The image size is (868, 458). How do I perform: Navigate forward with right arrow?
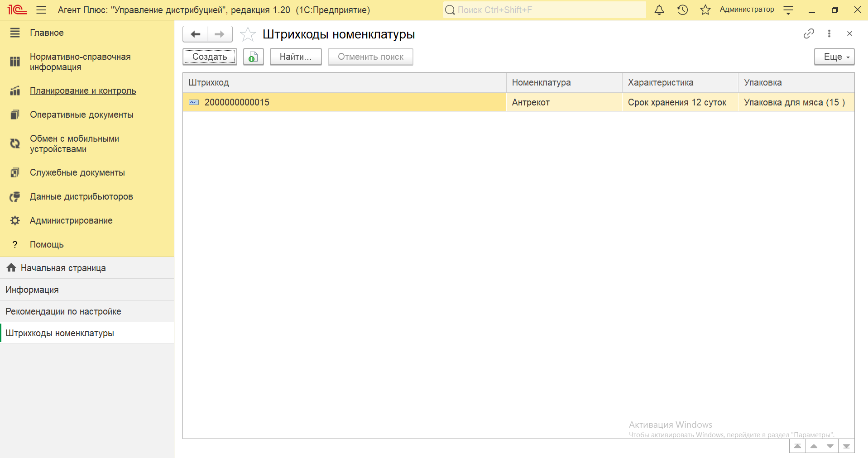pyautogui.click(x=220, y=34)
